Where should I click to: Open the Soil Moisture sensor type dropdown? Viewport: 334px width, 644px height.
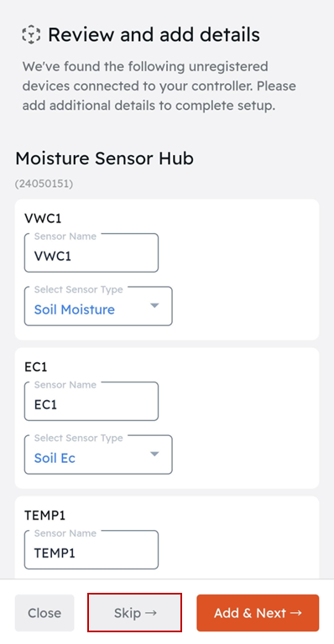98,306
